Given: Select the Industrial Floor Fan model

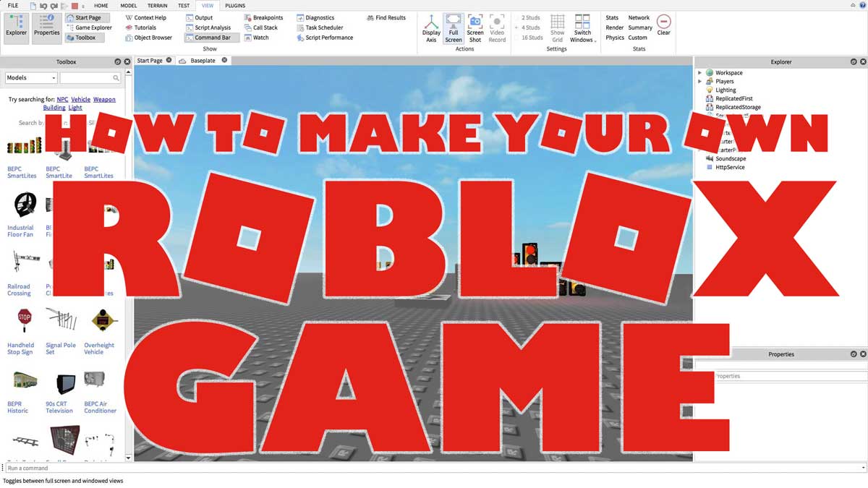Looking at the screenshot, I should (23, 214).
